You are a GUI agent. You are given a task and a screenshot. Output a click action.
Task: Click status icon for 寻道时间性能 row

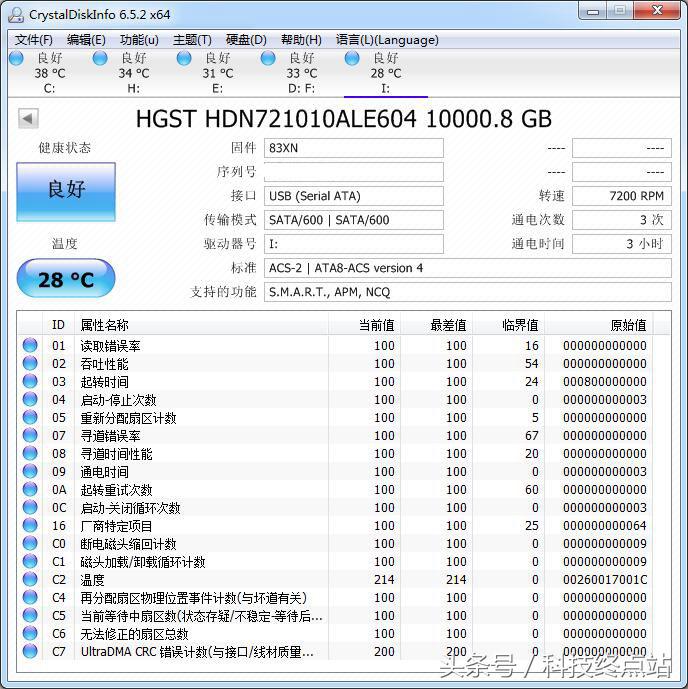(x=30, y=453)
